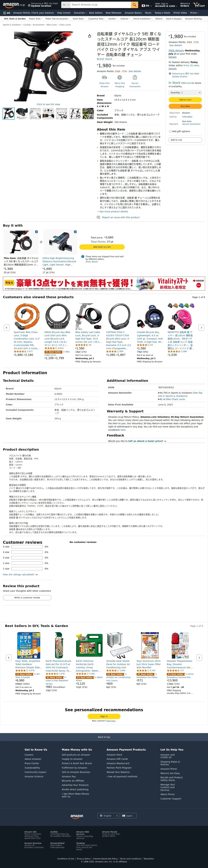Click star rating of Sportneer Bike Chain
The height and width of the screenshot is (868, 208).
(x=20, y=351)
